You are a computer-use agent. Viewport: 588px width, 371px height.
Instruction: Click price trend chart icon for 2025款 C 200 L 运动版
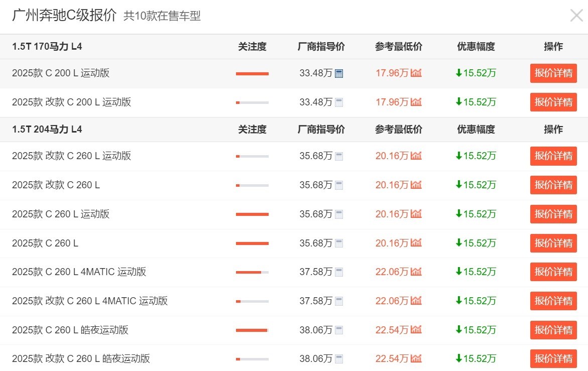click(416, 73)
